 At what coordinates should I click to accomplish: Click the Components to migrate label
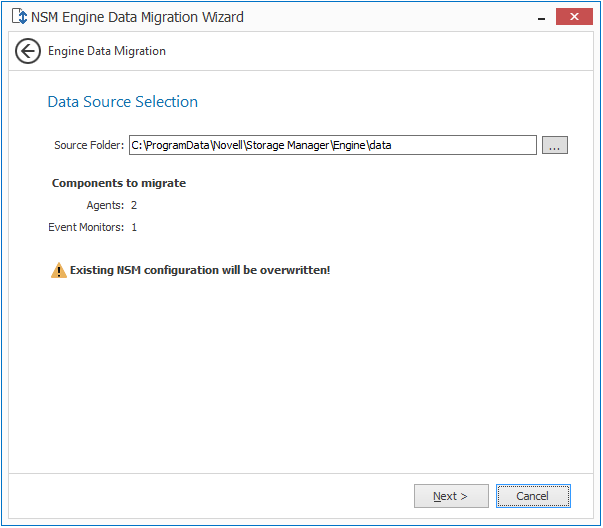pos(119,183)
